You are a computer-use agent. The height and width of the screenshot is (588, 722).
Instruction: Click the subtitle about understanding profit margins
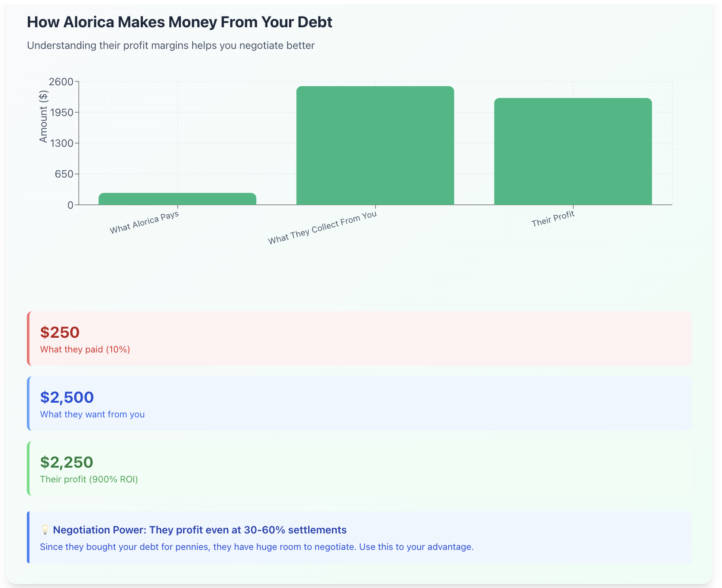pyautogui.click(x=171, y=45)
